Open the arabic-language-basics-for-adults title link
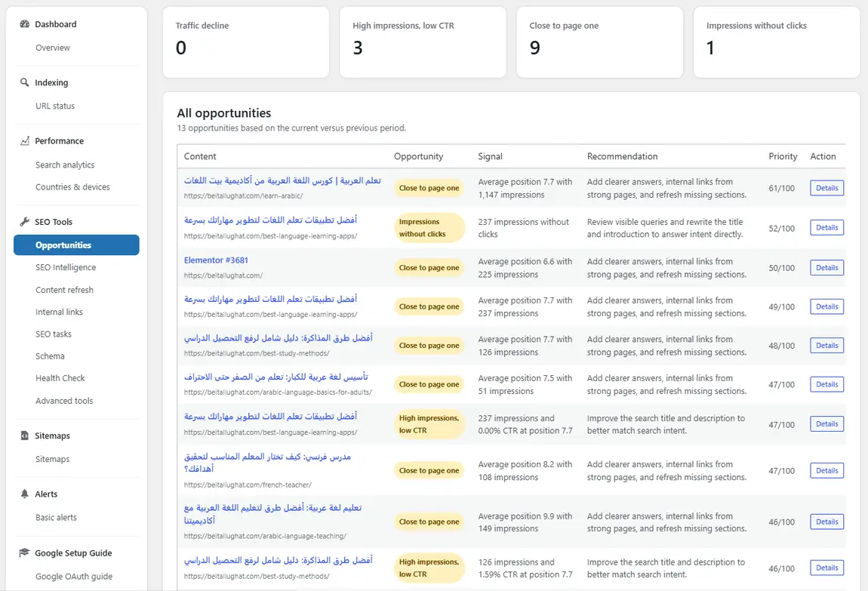Viewport: 868px width, 591px height. pos(275,377)
